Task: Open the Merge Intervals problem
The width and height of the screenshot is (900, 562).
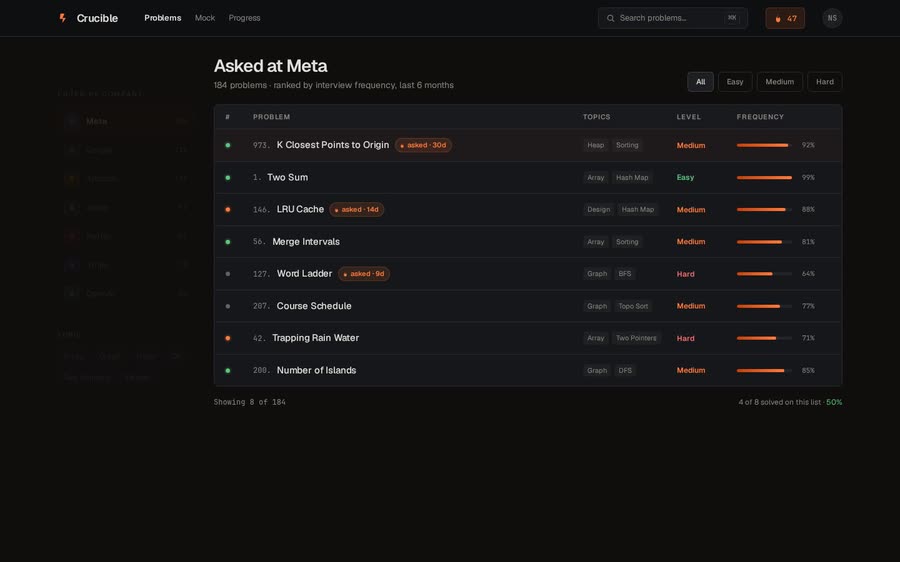Action: coord(306,242)
